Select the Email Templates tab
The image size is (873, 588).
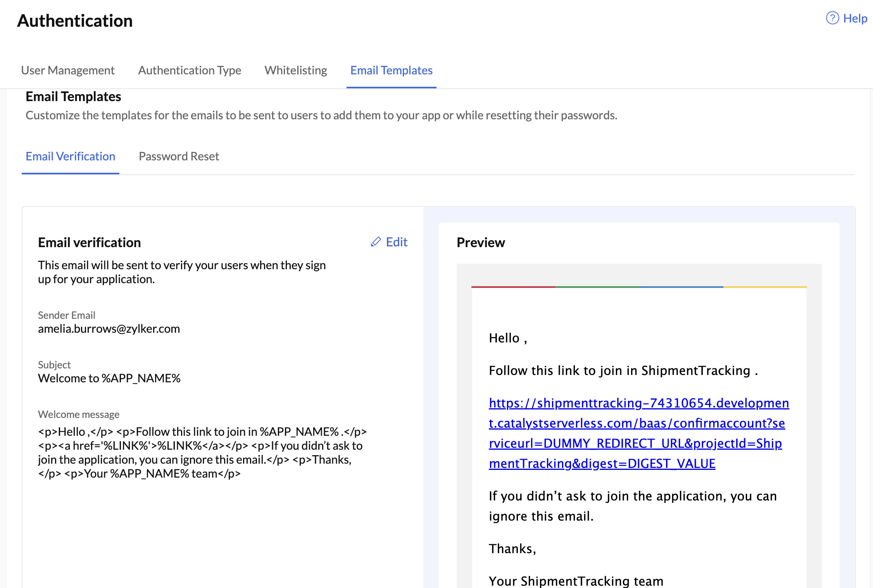coord(391,70)
